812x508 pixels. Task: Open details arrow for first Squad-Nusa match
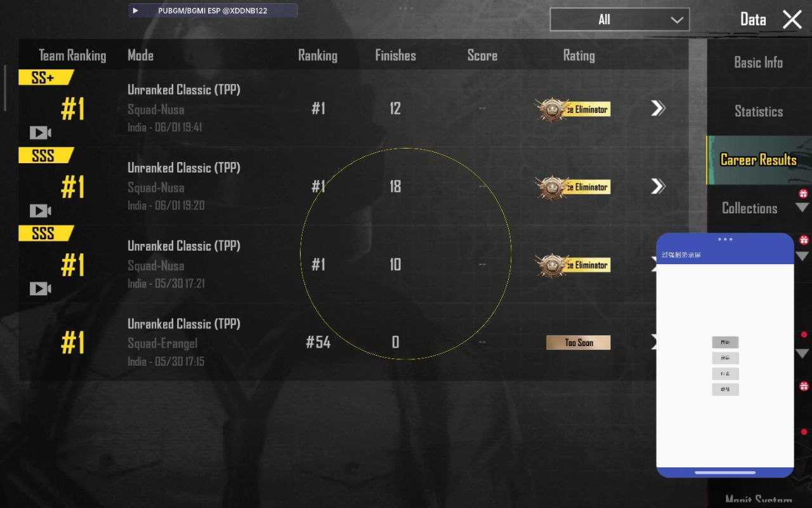[658, 109]
